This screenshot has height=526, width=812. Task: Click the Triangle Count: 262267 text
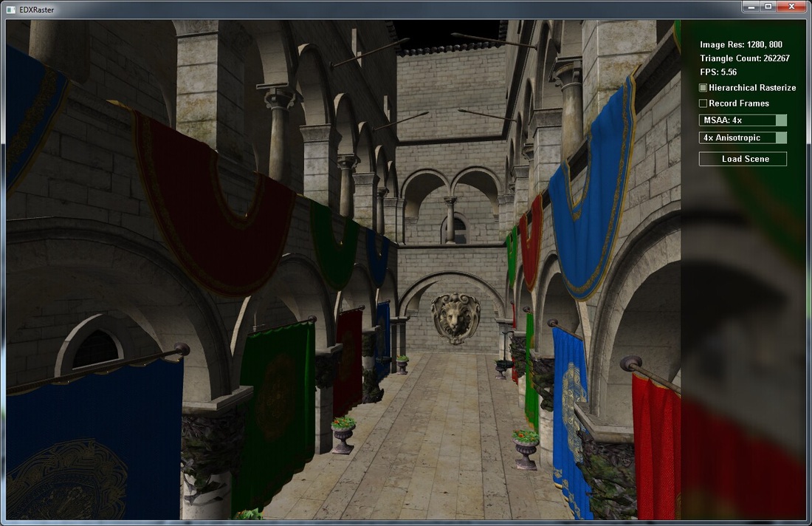745,58
